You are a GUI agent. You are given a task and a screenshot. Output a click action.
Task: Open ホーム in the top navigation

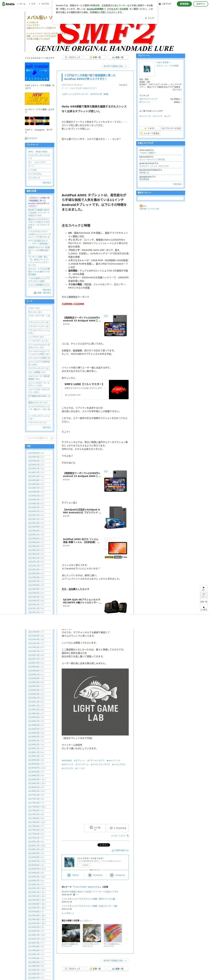[x=22, y=4]
